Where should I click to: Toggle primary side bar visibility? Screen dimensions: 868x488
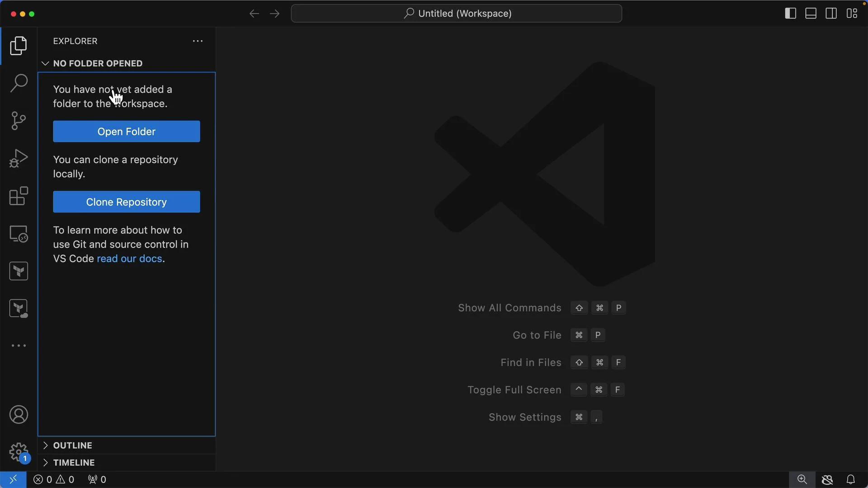790,14
